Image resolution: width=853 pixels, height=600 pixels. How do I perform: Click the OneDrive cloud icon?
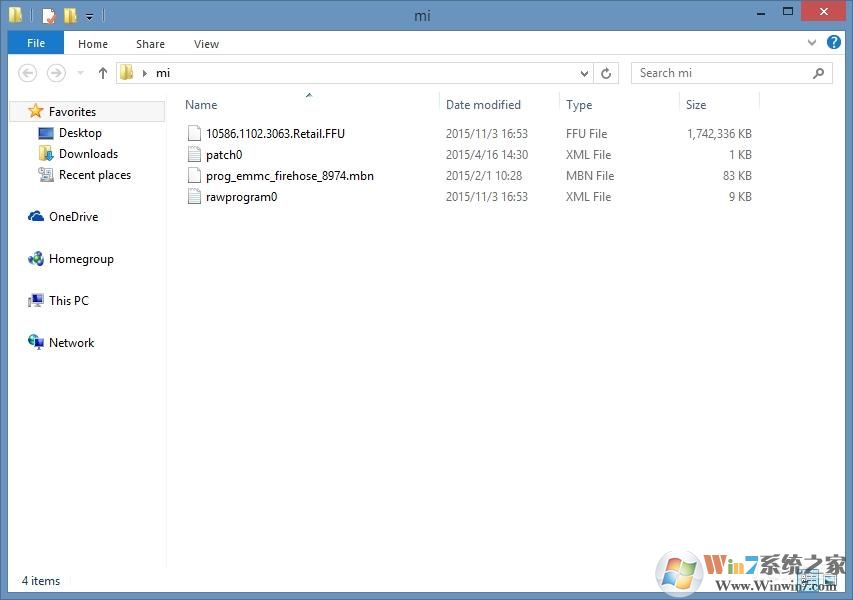pos(36,217)
